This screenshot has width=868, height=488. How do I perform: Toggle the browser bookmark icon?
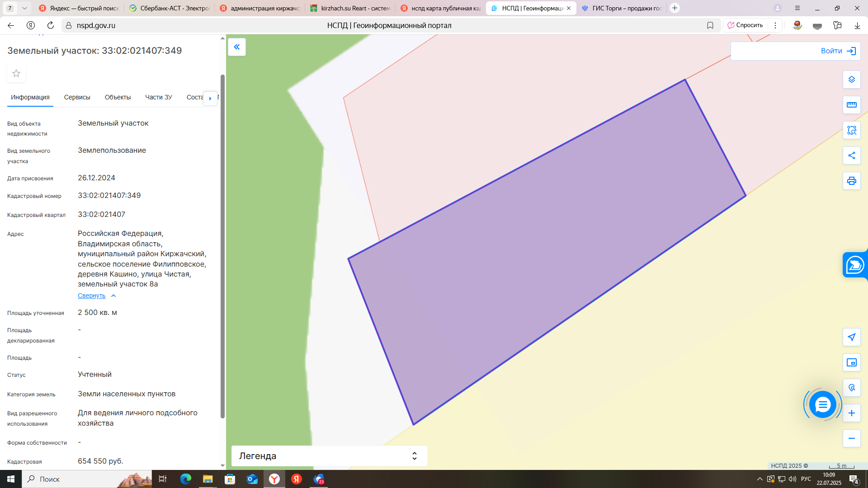(710, 25)
